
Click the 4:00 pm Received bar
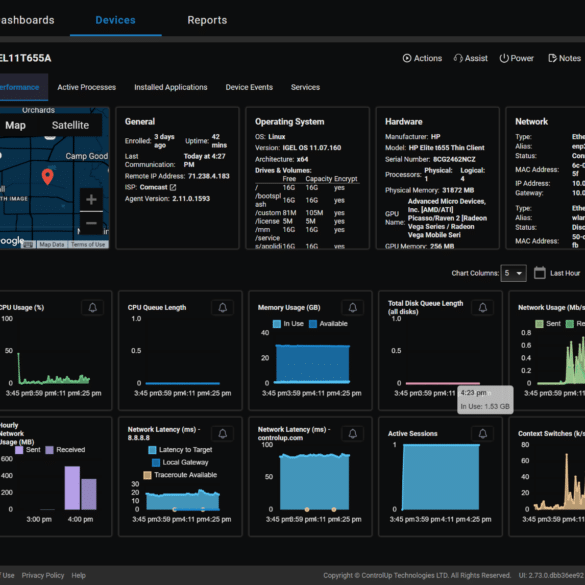89,494
